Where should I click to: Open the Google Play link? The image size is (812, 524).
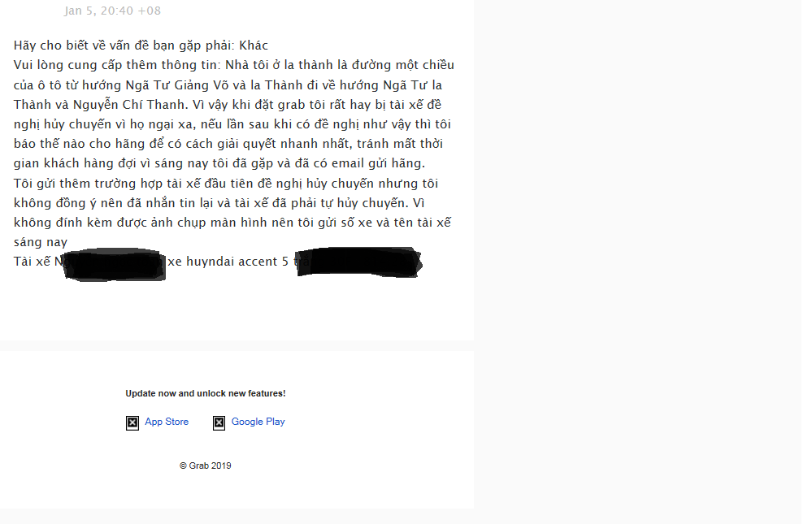tap(258, 422)
